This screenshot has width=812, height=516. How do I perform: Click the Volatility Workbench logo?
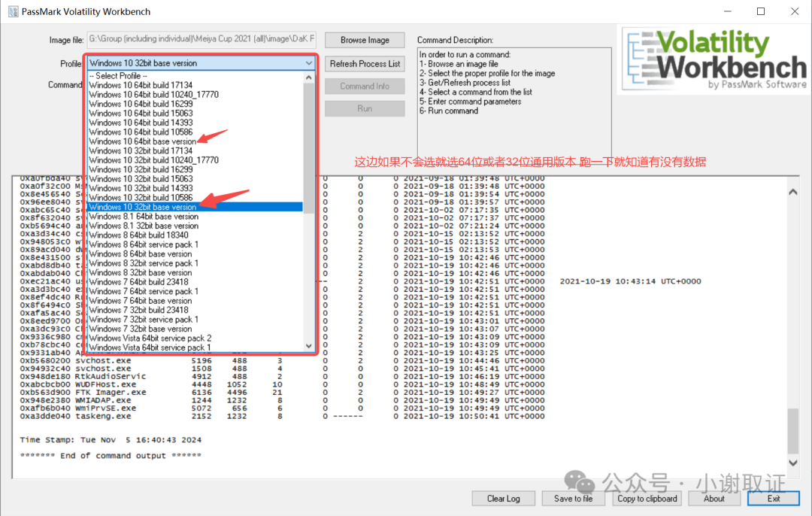click(715, 59)
